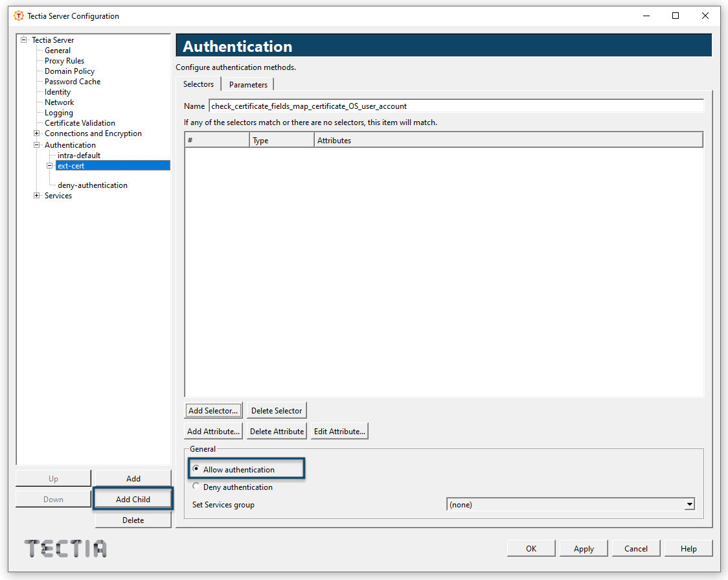728x580 pixels.
Task: Click the Add Attribute button
Action: click(213, 432)
